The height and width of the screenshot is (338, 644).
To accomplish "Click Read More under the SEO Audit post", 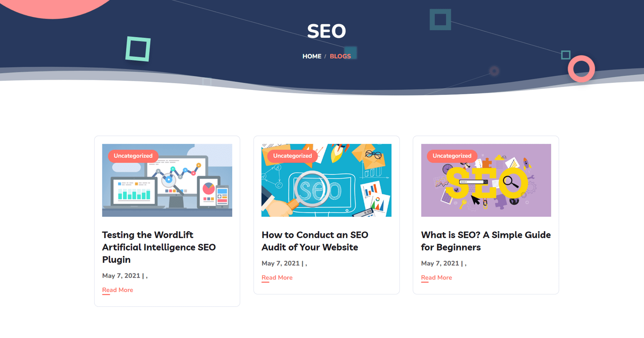I will click(277, 277).
